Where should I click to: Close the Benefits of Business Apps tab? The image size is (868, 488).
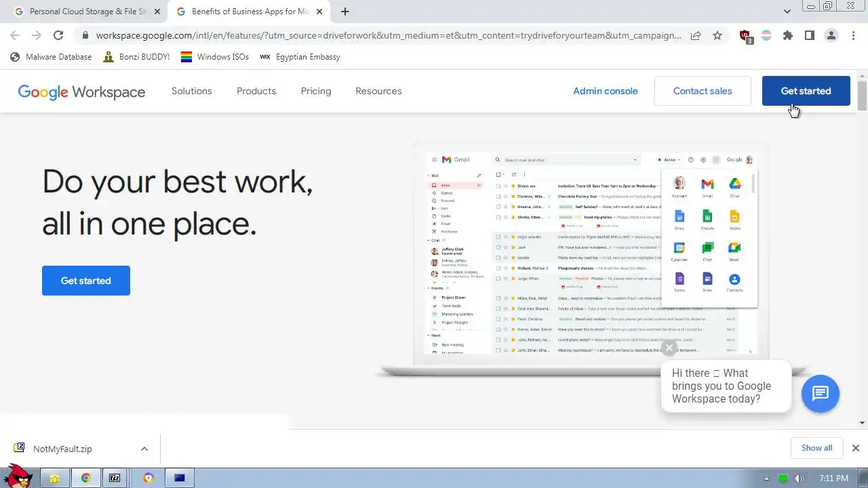coord(319,12)
